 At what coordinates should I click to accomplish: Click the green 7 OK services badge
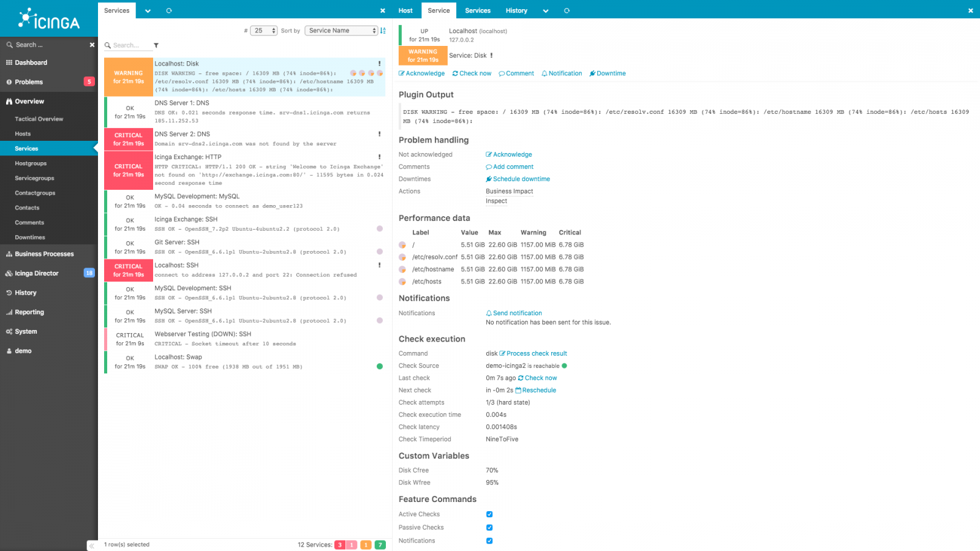(380, 545)
